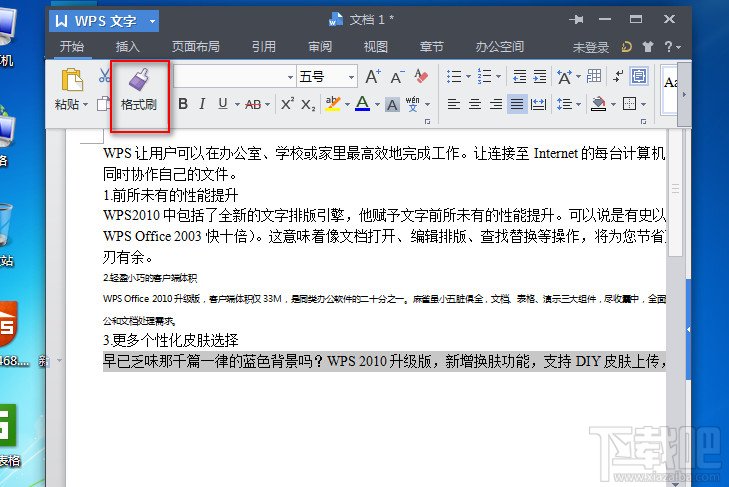The image size is (729, 487).
Task: Switch to the 视图 tab
Action: tap(376, 47)
